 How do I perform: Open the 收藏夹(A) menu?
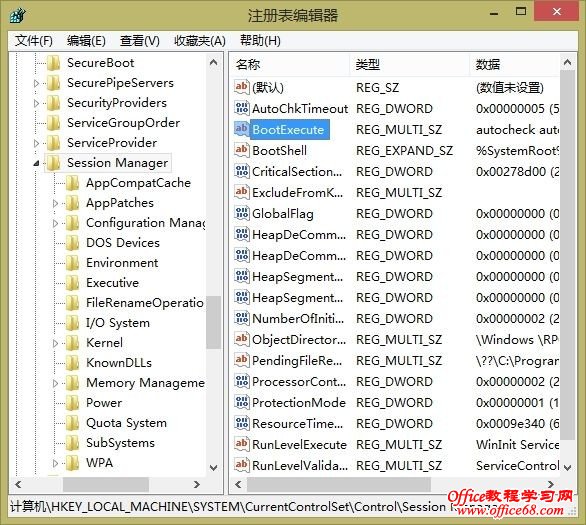[x=200, y=40]
